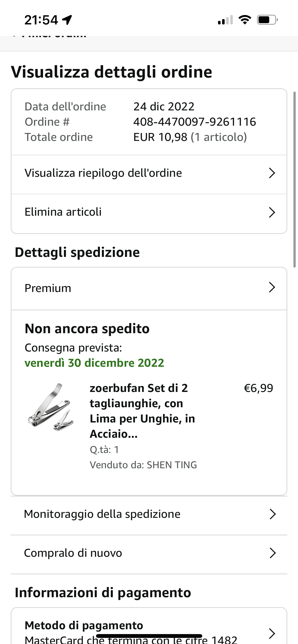Tap chevron next to Visualizza riepilogo dell'ordine
Viewport: 298px width, 644px height.
click(x=272, y=173)
